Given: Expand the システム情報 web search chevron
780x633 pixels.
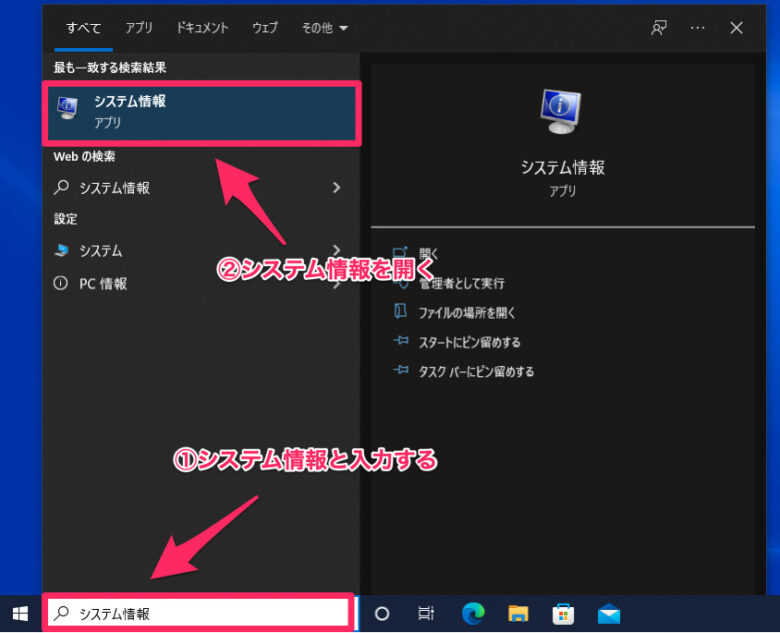Looking at the screenshot, I should point(336,188).
